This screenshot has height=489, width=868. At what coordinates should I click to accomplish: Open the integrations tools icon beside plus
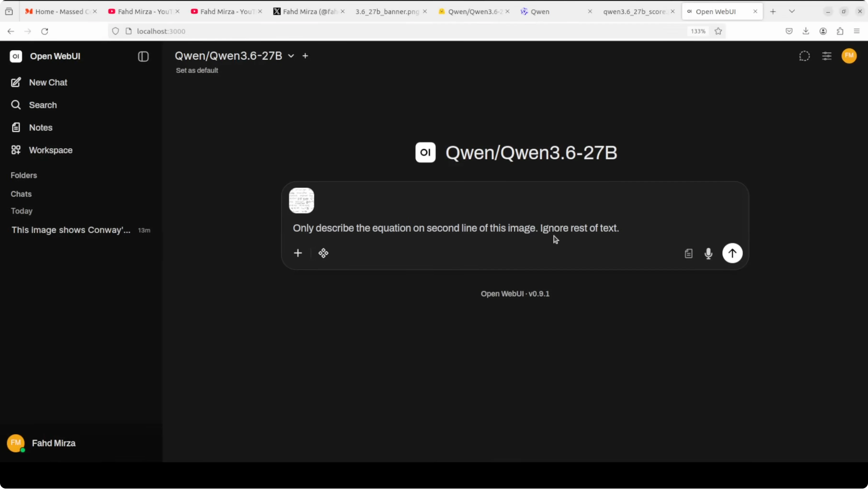point(324,253)
